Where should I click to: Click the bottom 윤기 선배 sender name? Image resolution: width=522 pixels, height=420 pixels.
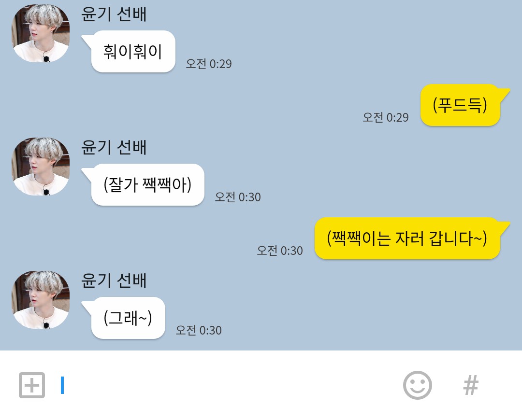coord(114,280)
